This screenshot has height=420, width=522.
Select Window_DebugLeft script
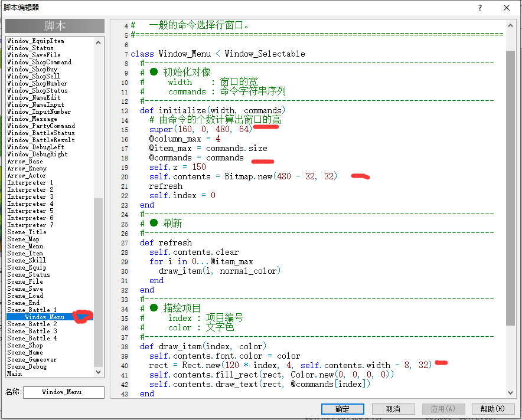(x=35, y=147)
